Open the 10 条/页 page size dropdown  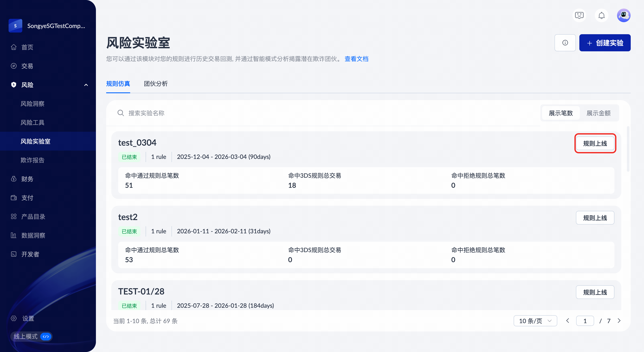(535, 321)
